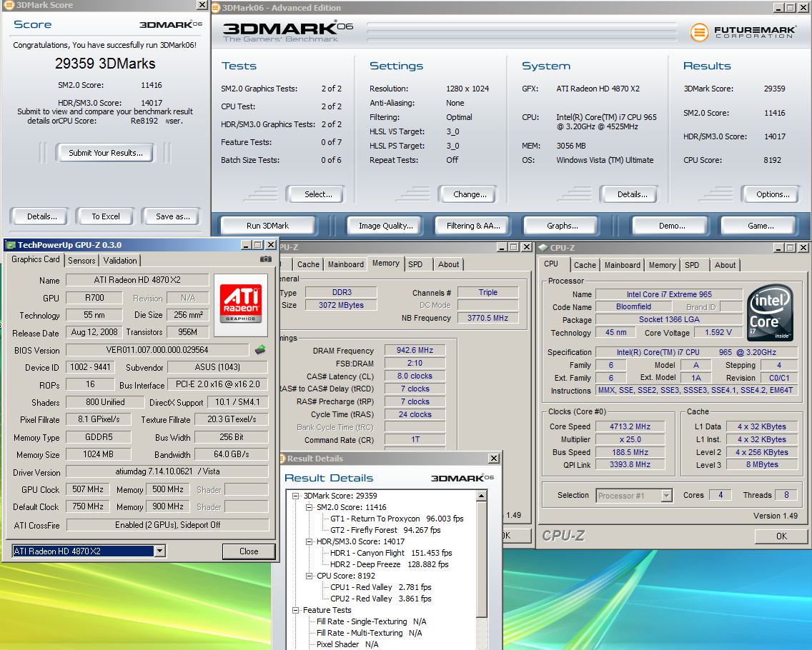The width and height of the screenshot is (812, 650).
Task: Click the GPU-Z title bar icon
Action: (x=11, y=245)
